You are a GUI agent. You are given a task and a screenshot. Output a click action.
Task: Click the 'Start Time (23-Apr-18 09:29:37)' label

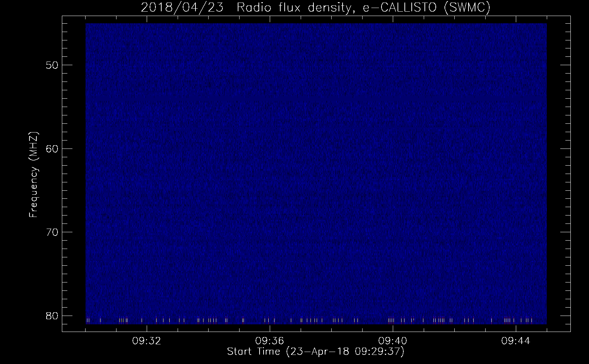click(x=316, y=352)
